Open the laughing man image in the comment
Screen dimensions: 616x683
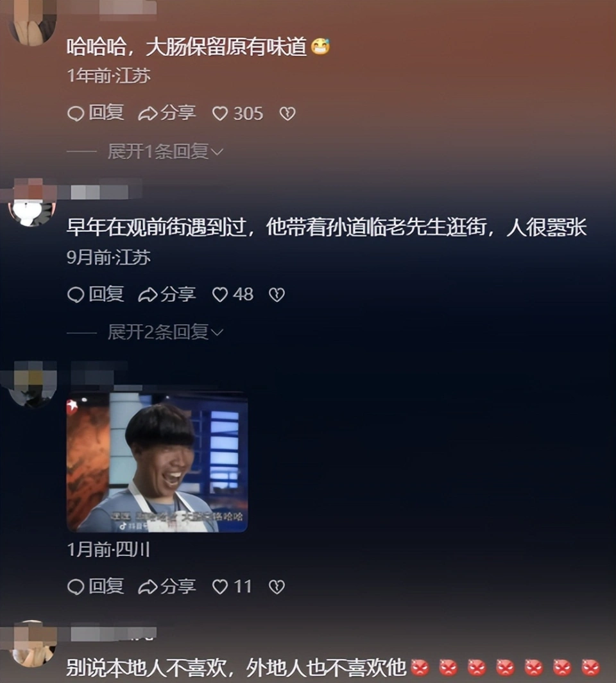coord(157,463)
